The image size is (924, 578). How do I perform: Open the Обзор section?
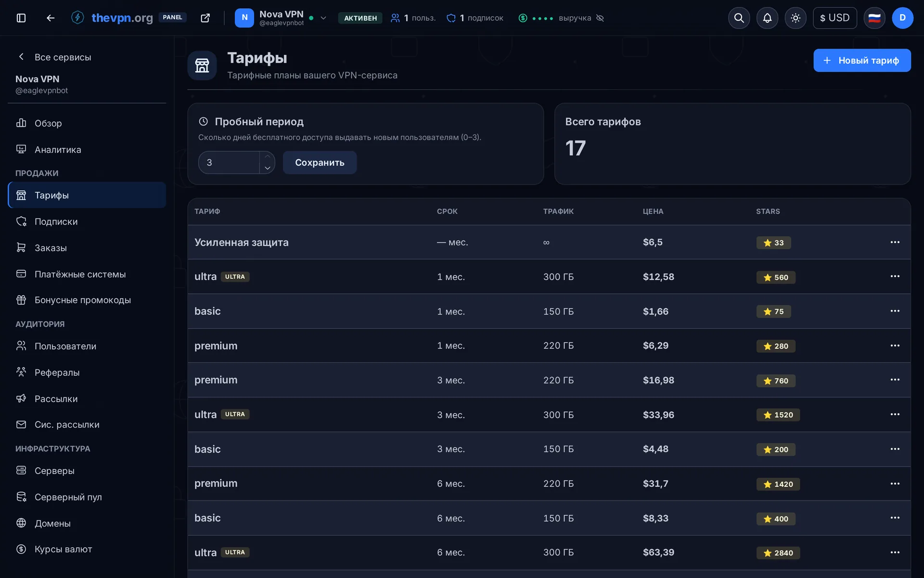(87, 123)
